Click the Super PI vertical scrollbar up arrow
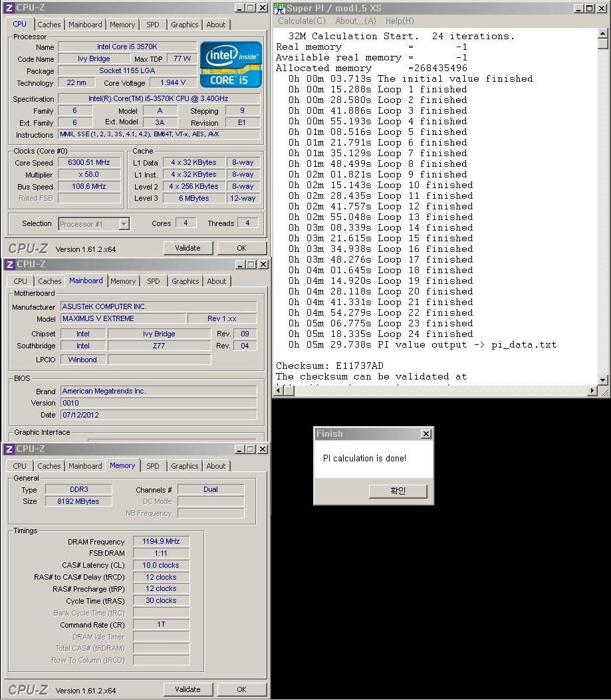 [602, 34]
